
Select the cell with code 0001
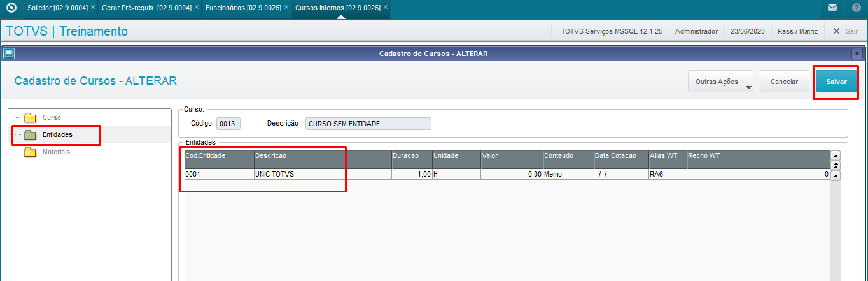(219, 174)
